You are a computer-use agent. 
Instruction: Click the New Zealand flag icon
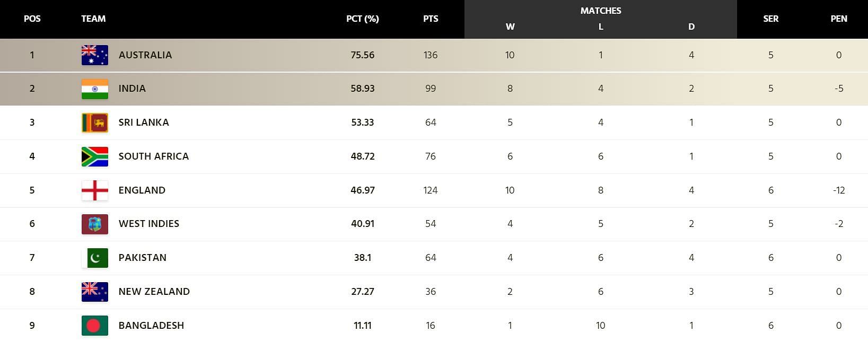pos(95,292)
